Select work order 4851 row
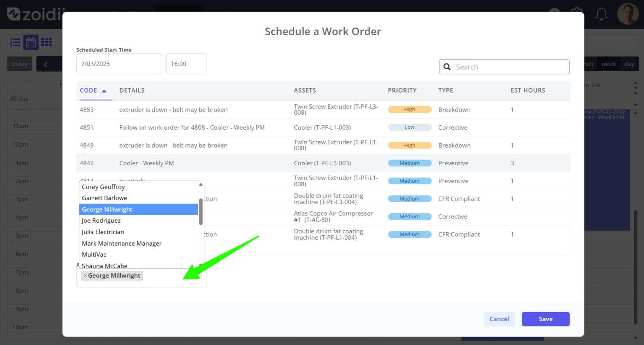The width and height of the screenshot is (644, 345). [323, 127]
